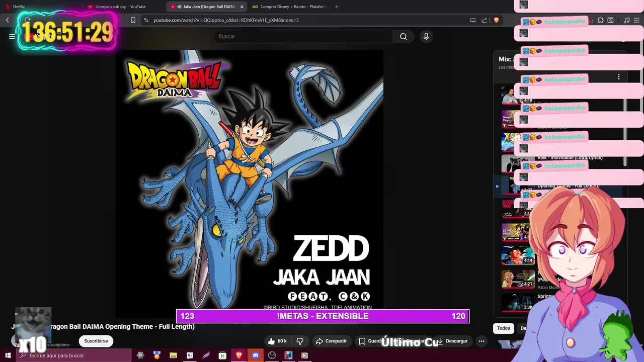Click the 4:18 playlist video thumbnail
Image resolution: width=644 pixels, height=362 pixels.
pos(518,95)
